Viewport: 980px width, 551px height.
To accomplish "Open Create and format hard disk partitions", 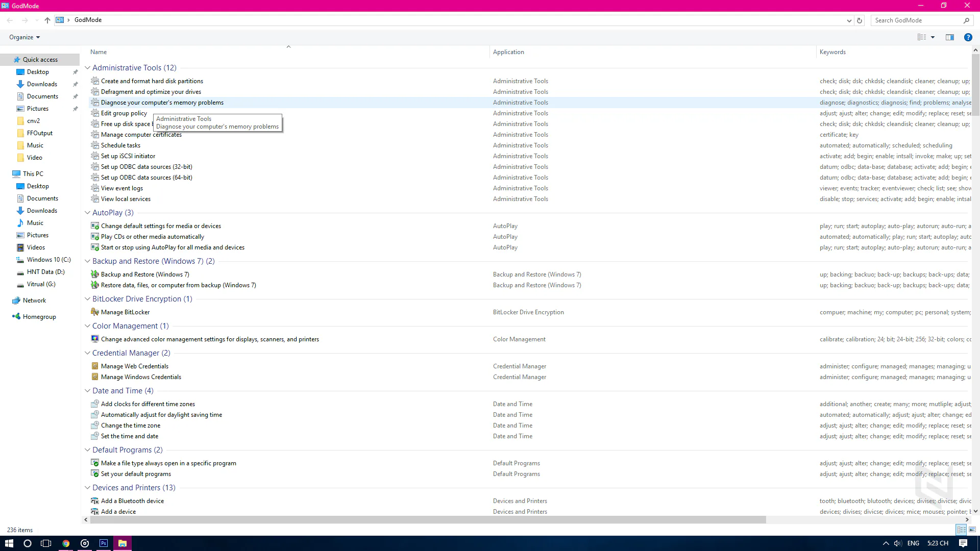I will click(x=152, y=81).
